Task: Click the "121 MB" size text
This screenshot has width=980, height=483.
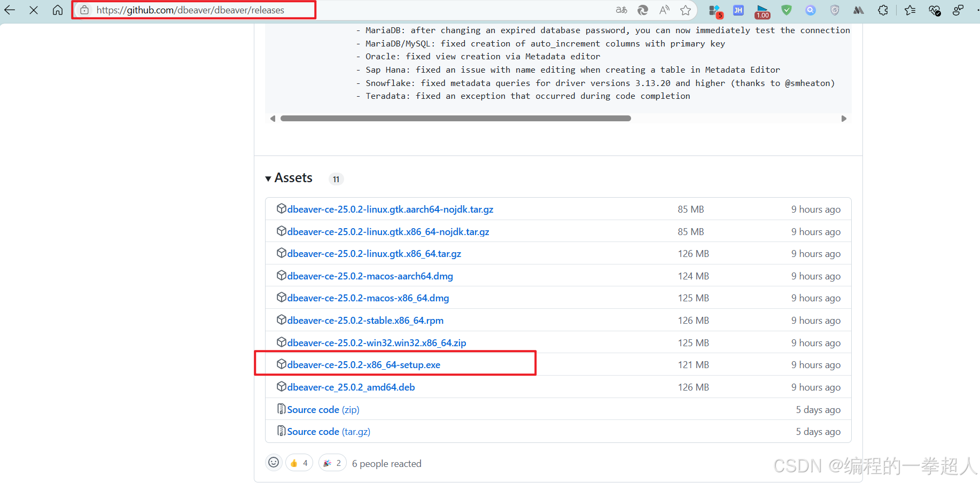Action: tap(693, 365)
